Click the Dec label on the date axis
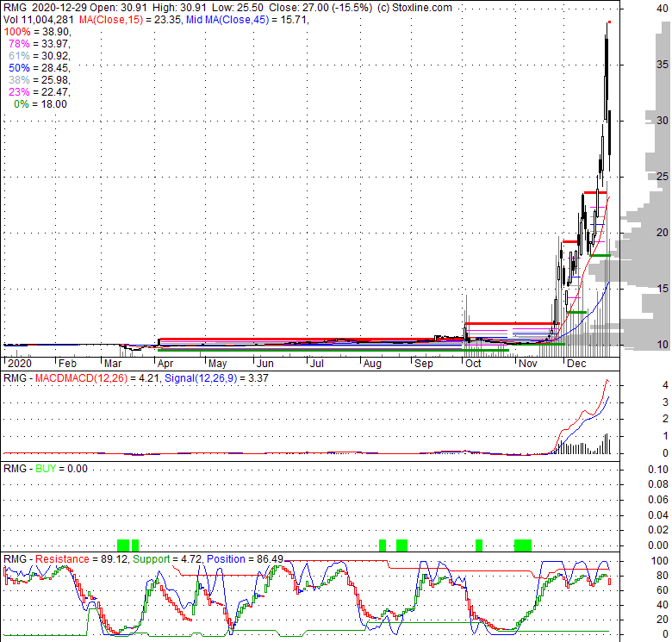This screenshot has height=642, width=672. tap(576, 364)
